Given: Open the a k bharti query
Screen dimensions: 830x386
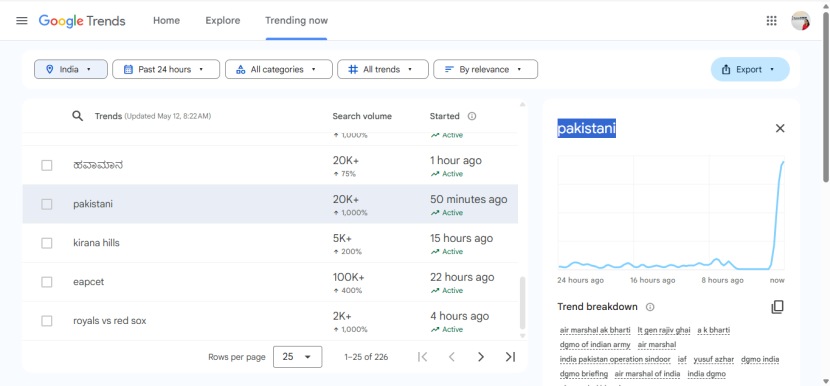Looking at the screenshot, I should [714, 330].
